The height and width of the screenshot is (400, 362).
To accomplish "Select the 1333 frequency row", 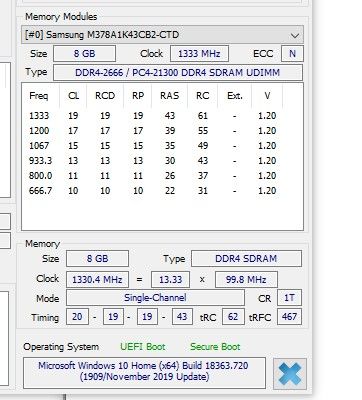I will click(x=153, y=116).
